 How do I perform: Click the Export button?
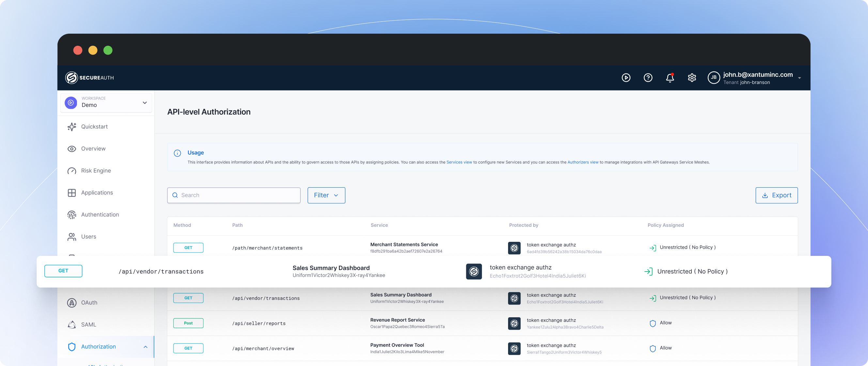pyautogui.click(x=777, y=195)
